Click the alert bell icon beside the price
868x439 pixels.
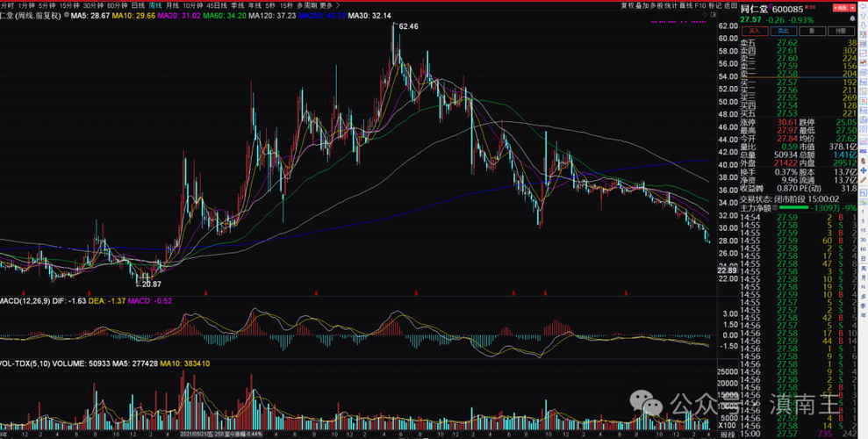[852, 18]
